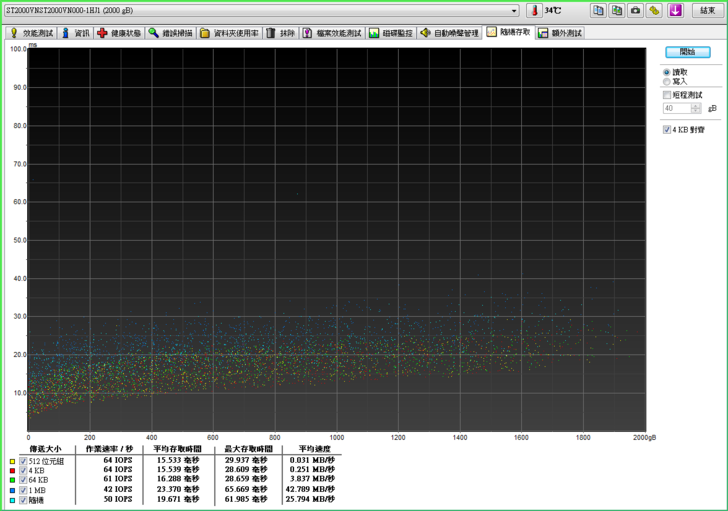
Task: Enable the 短程測試 short stroke checkbox
Action: click(x=667, y=95)
